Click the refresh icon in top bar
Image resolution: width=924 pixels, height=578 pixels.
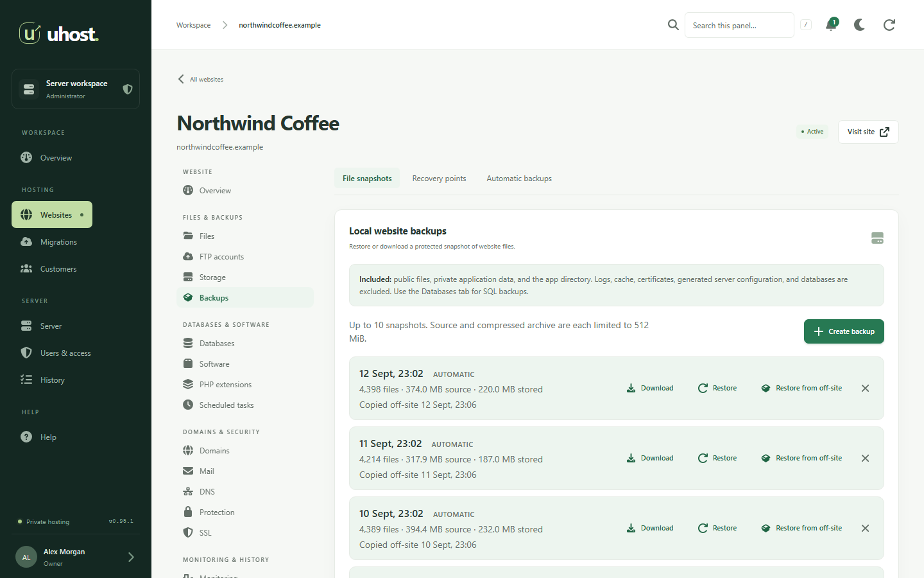(889, 25)
